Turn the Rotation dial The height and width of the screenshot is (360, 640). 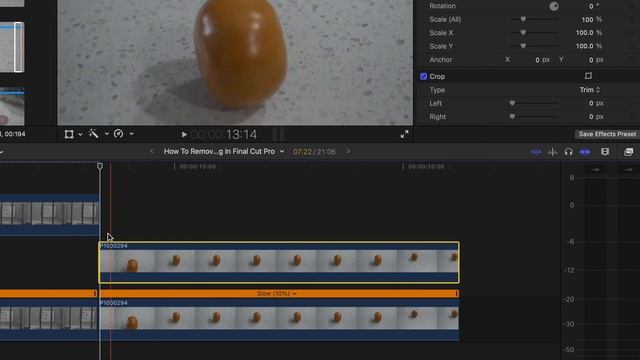(x=554, y=6)
